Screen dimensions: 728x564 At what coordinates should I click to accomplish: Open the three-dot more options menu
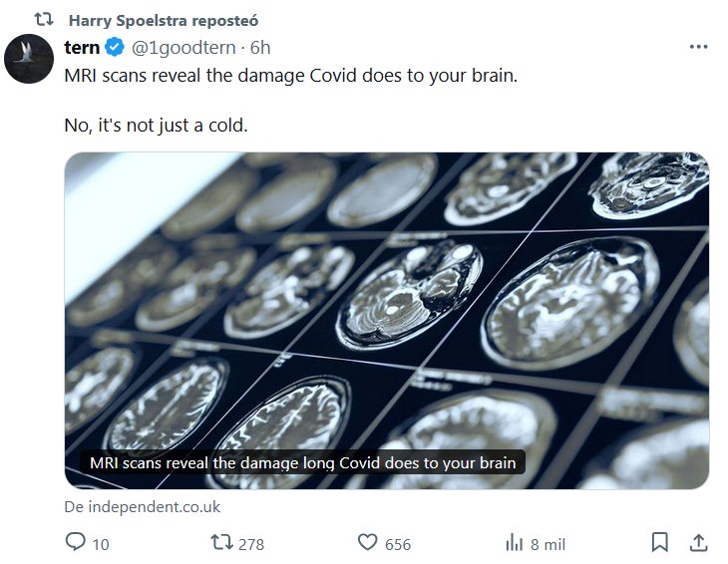click(698, 47)
